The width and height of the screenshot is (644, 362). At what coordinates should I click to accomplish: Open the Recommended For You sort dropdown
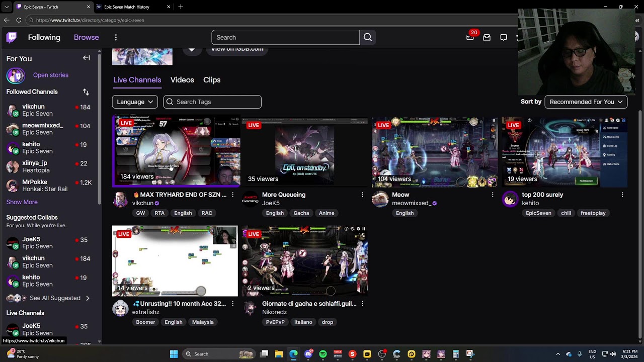[586, 102]
